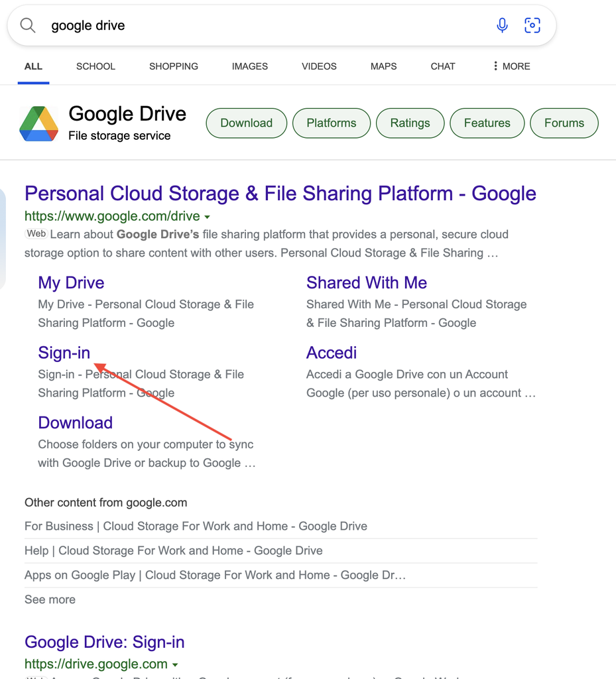Open the CHAT tab
This screenshot has height=679, width=616.
[442, 66]
